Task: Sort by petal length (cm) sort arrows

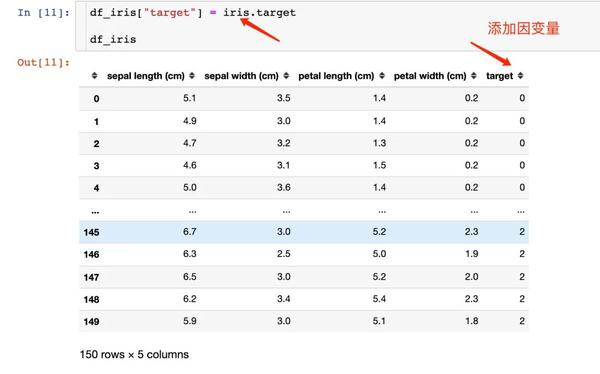Action: tap(382, 76)
